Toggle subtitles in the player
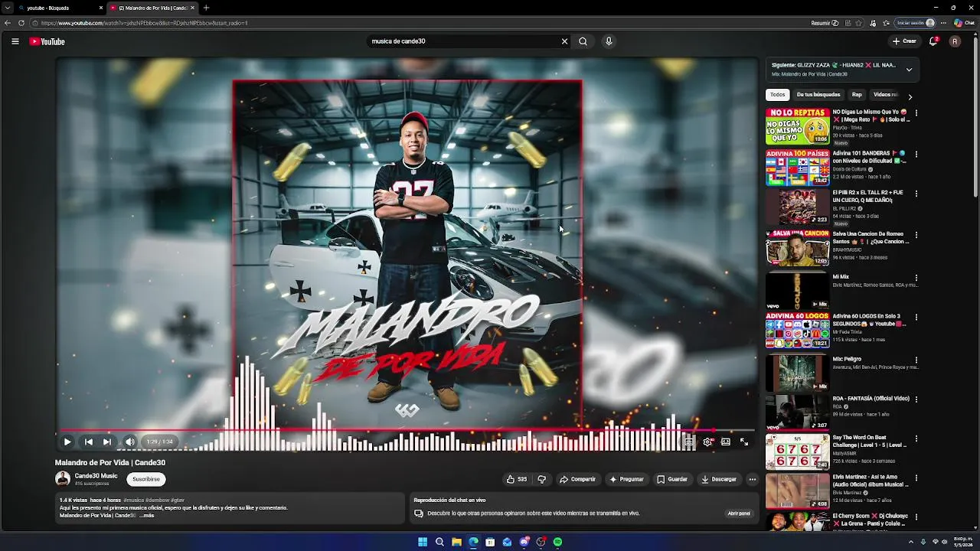 pos(689,442)
